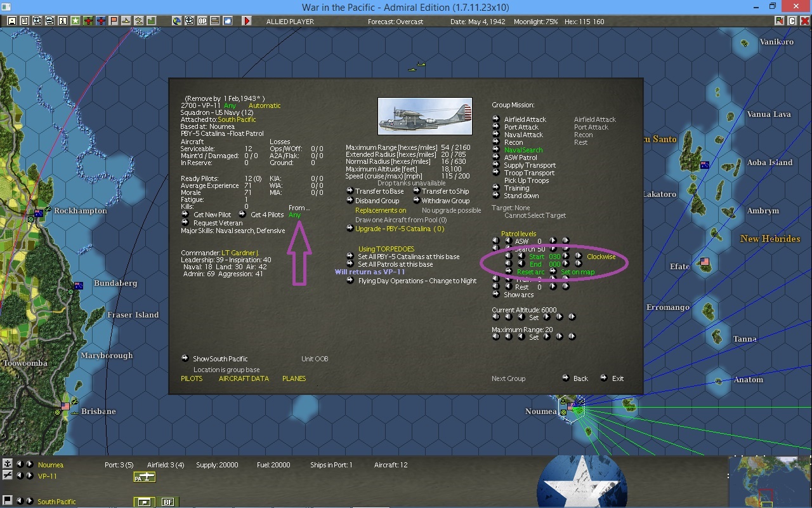Click the arrow beside Reset arc
The image size is (812, 508).
[x=509, y=272]
